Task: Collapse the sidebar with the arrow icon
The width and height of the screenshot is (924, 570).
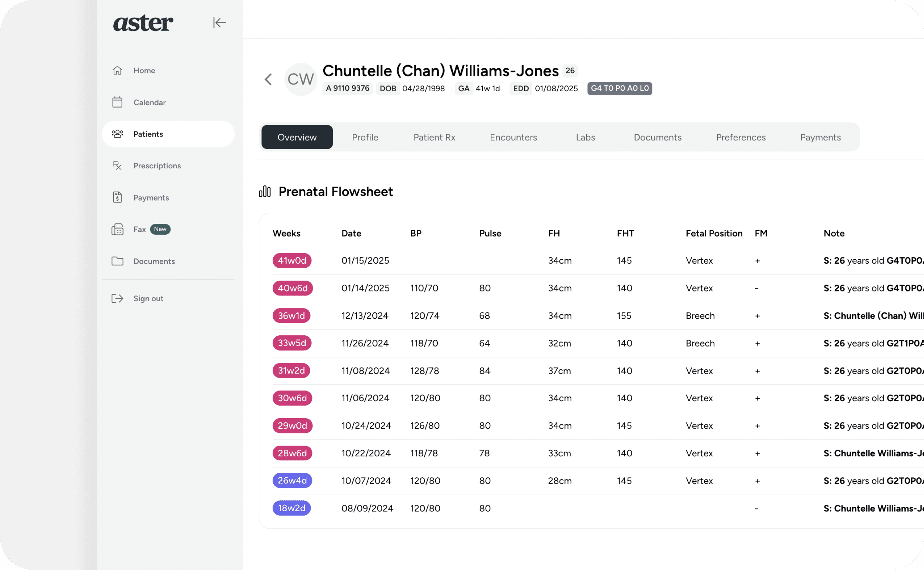Action: [x=219, y=23]
